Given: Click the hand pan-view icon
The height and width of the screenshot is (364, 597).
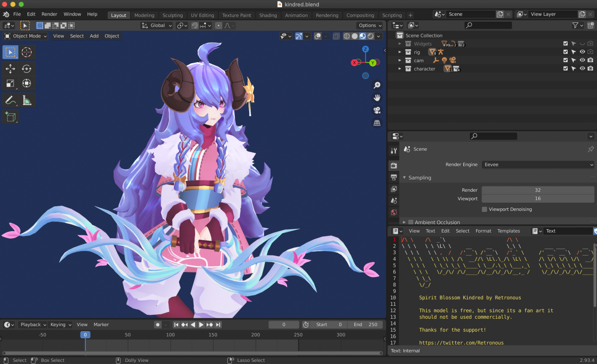Looking at the screenshot, I should (x=377, y=97).
